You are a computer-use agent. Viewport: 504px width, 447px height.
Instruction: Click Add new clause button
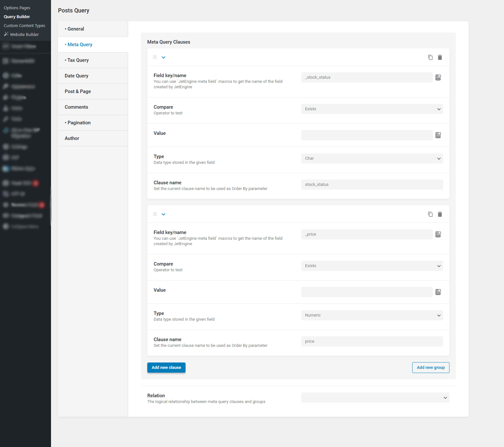[x=166, y=368]
